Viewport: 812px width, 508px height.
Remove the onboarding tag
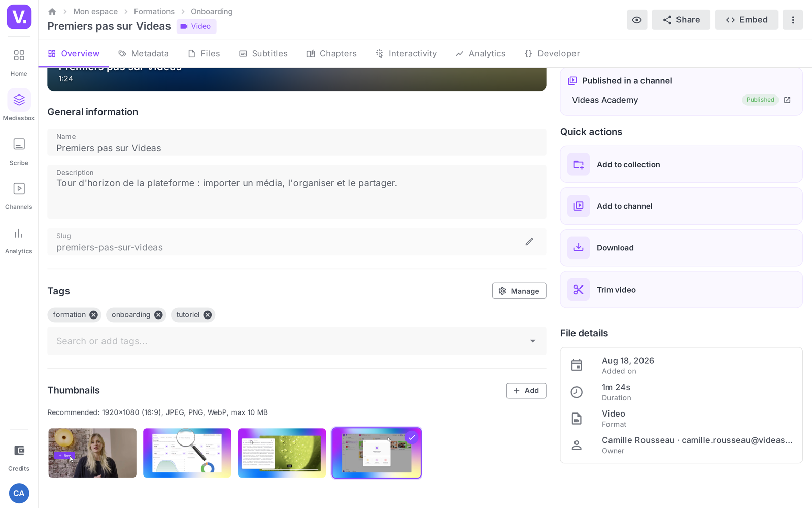point(158,315)
